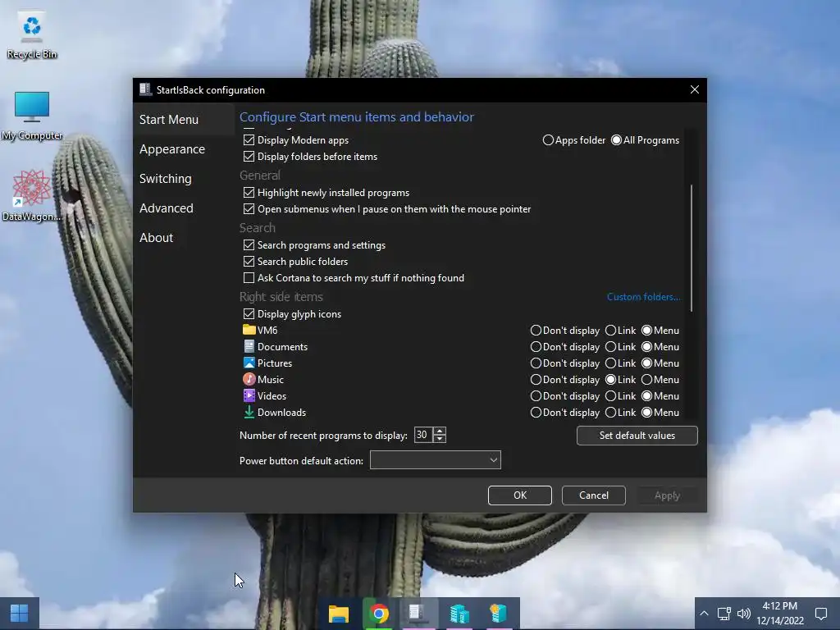Screen dimensions: 840x630
Task: Click the Pictures item icon
Action: click(249, 363)
